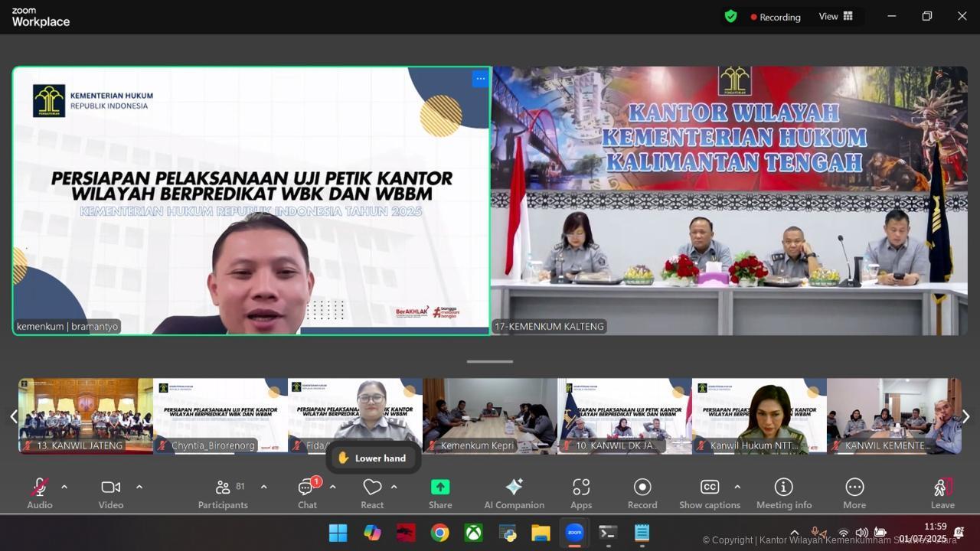Open the Chat panel

(x=307, y=494)
